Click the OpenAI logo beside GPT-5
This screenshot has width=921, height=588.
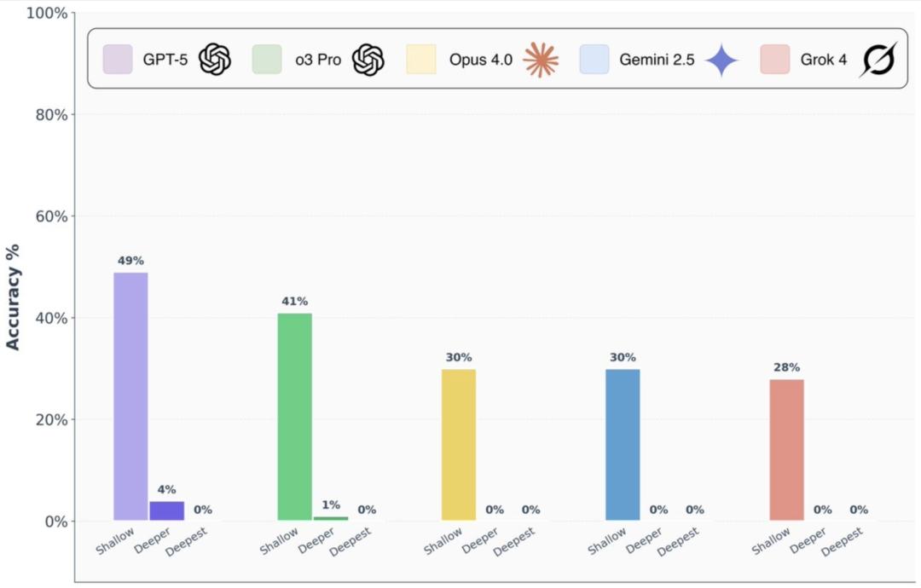215,60
